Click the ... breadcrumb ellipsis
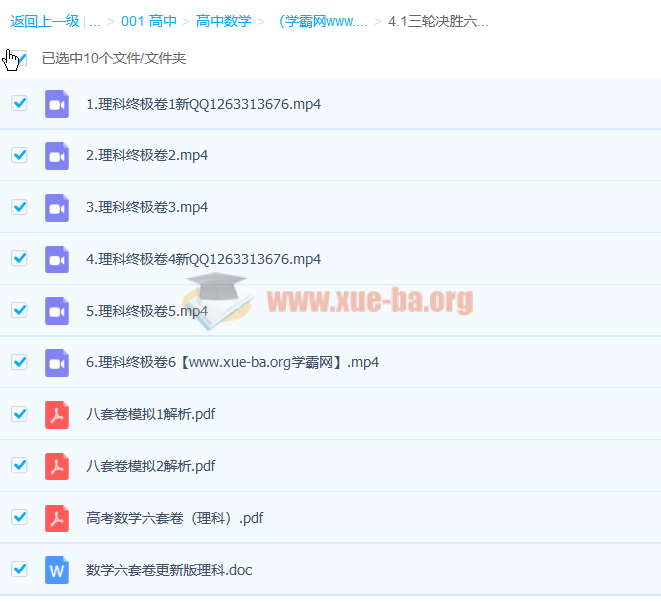Screen dimensions: 661x603 tap(95, 22)
